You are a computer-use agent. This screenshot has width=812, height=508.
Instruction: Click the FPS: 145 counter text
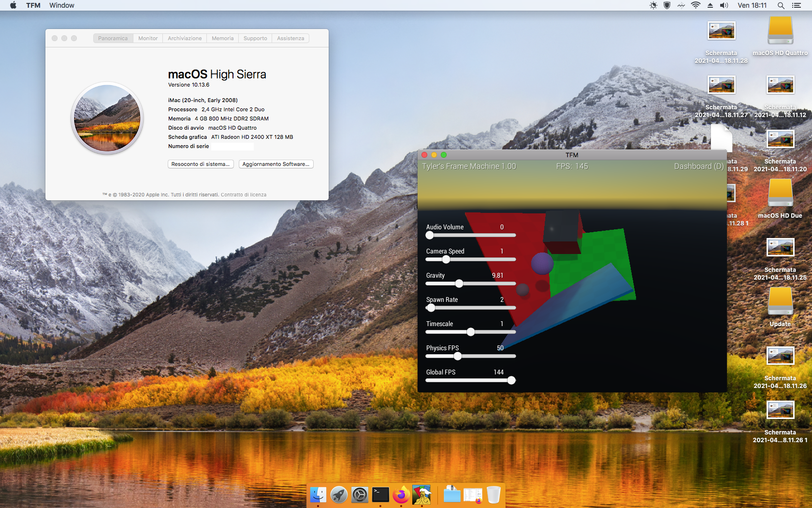[x=572, y=166]
